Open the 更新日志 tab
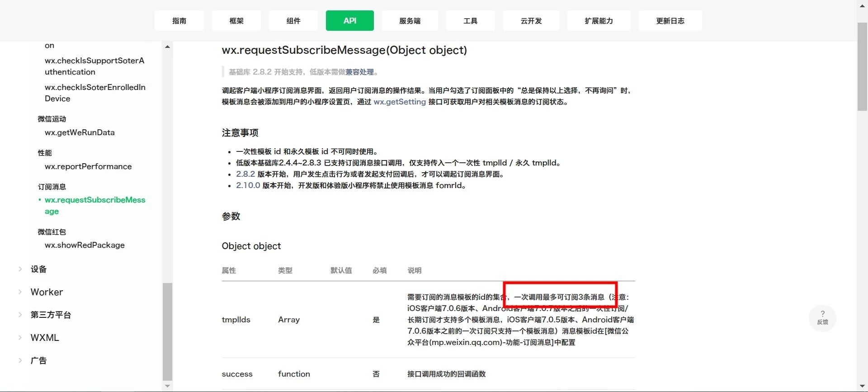Viewport: 868px width, 392px height. pos(670,21)
